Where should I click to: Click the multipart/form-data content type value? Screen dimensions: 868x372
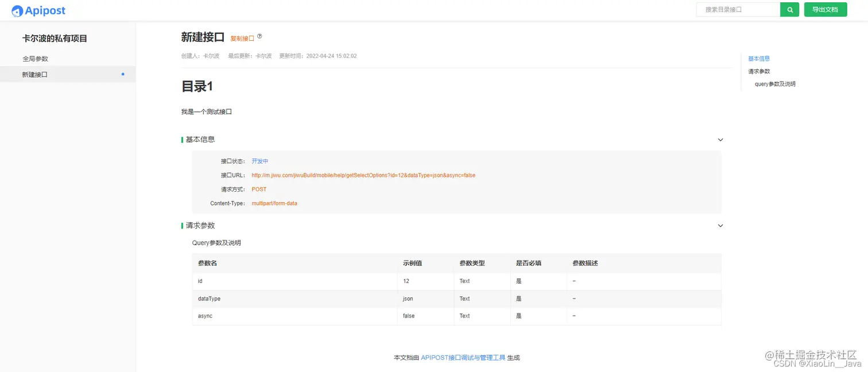pos(274,203)
